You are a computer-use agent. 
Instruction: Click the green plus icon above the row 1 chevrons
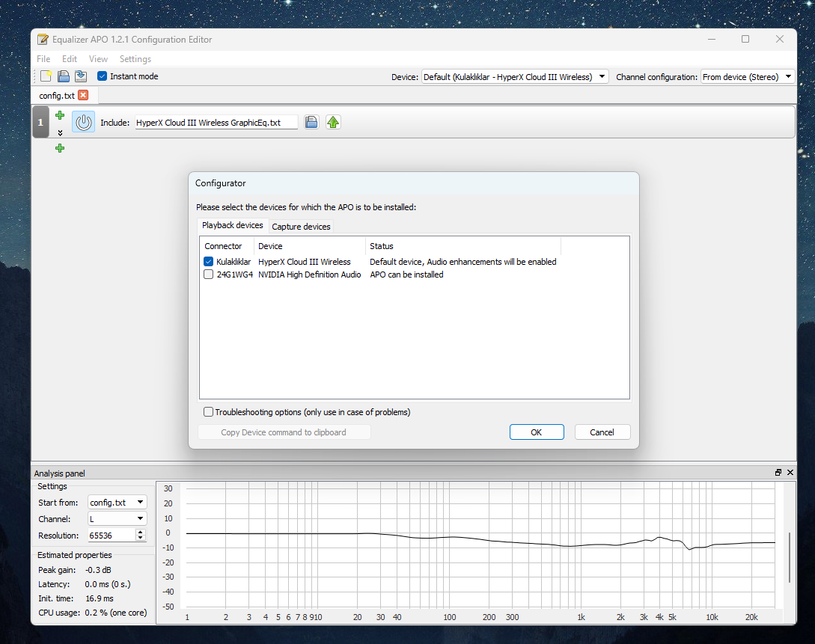[x=60, y=114]
